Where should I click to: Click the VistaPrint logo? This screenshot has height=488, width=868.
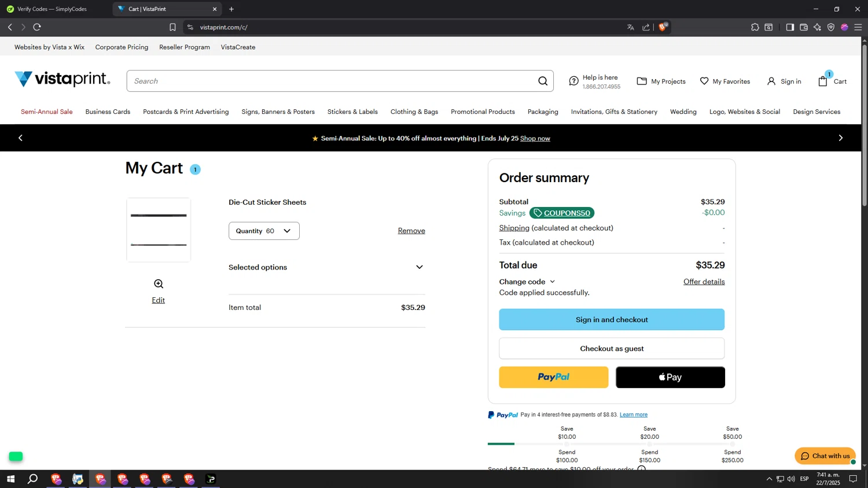(62, 79)
